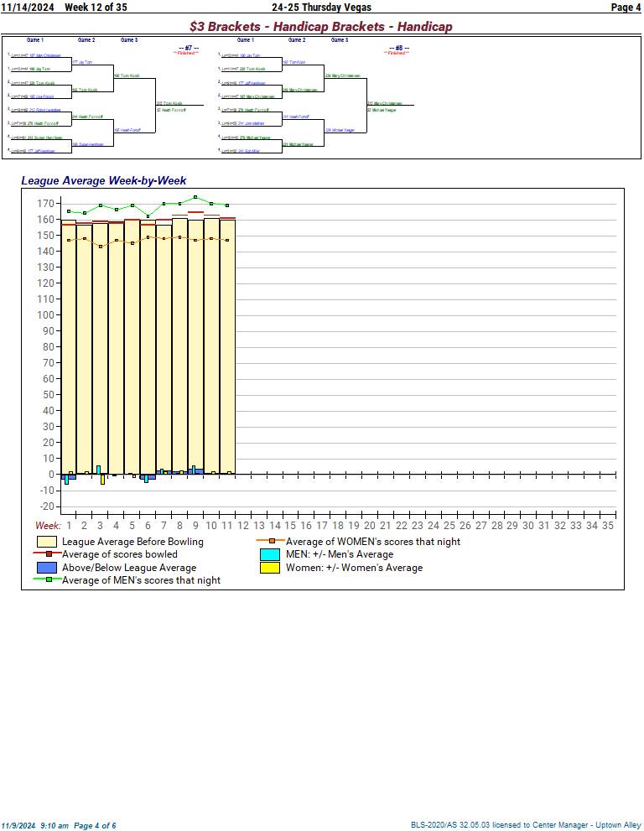
Task: Click 'Average of WOMEN's scores that night' label
Action: pyautogui.click(x=373, y=542)
